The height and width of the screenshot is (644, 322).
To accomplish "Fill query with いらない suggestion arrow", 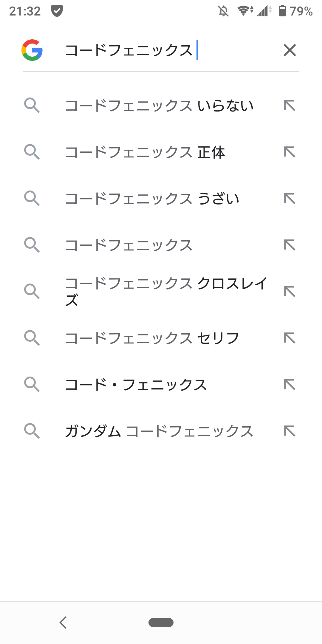I will pyautogui.click(x=290, y=106).
